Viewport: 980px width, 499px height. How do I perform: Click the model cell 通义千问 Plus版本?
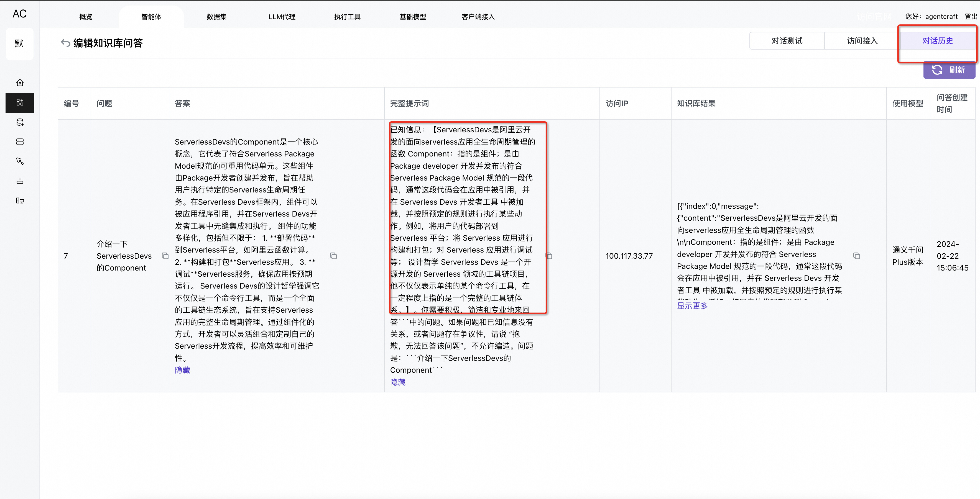pos(908,256)
